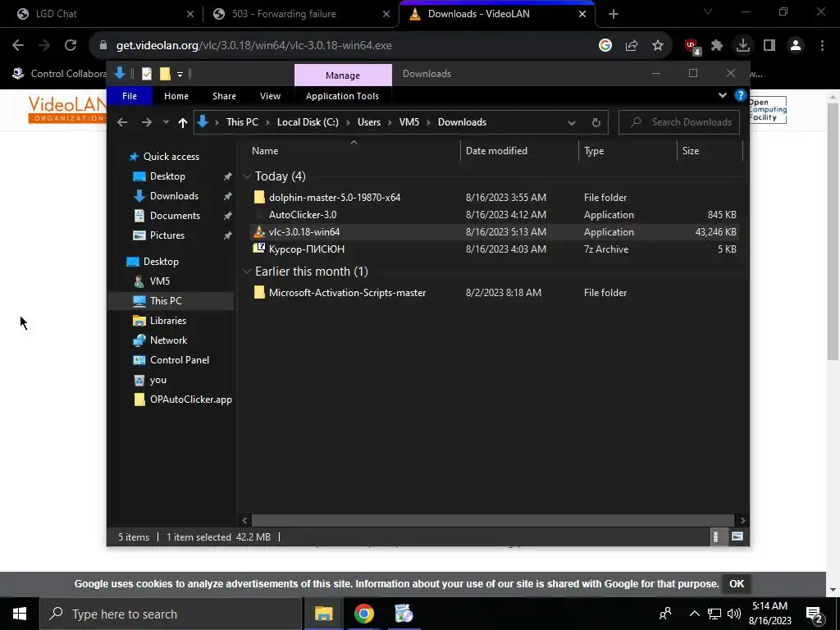The image size is (840, 630).
Task: Go up one folder level in Explorer
Action: click(x=183, y=123)
